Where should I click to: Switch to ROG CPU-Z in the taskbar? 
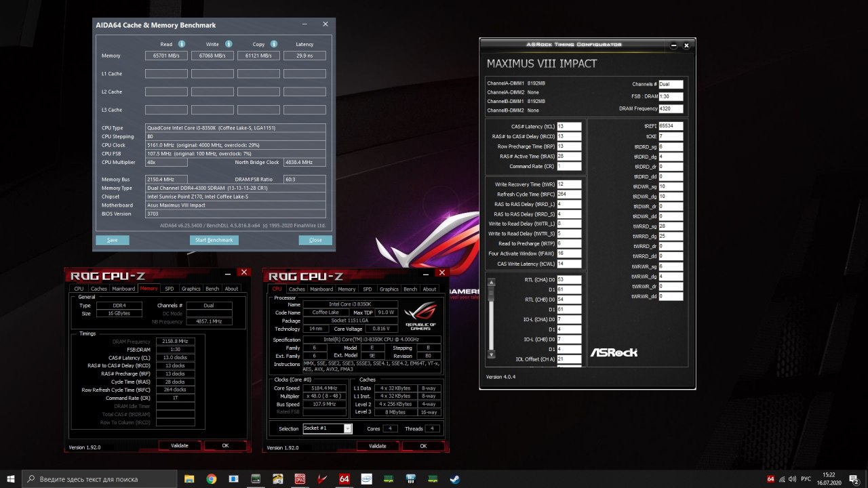pyautogui.click(x=300, y=479)
